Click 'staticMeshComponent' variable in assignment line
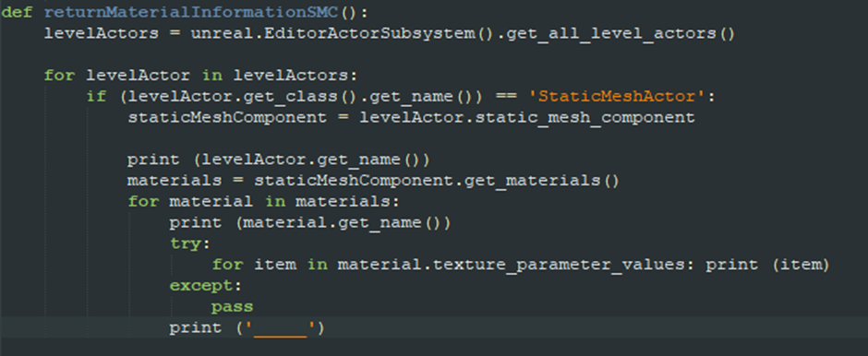868x356 pixels. coord(227,118)
